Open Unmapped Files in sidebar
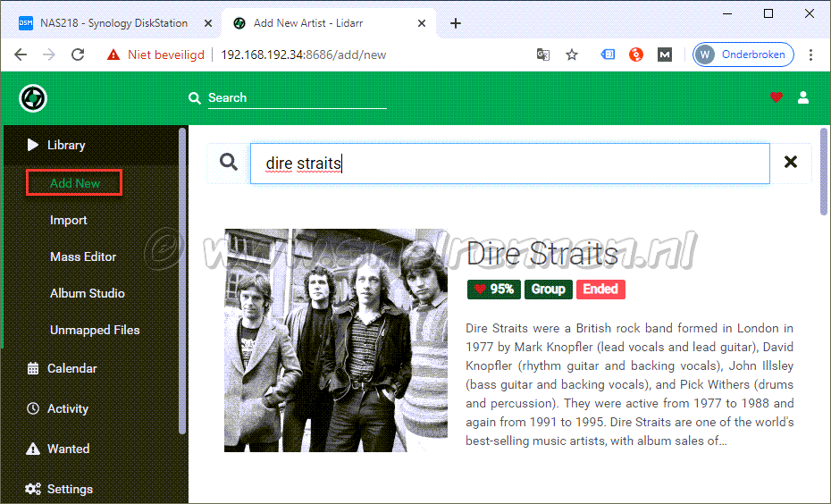Viewport: 831px width, 504px height. tap(95, 330)
